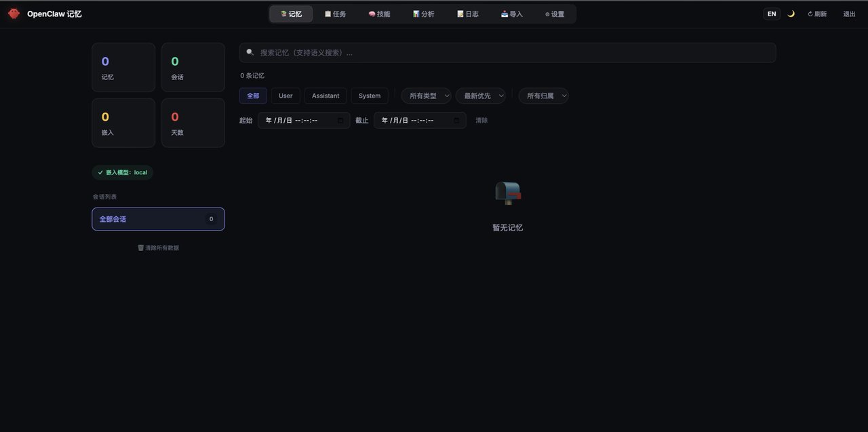Click the 嵌入模型: local status badge
Viewport: 868px width, 432px height.
123,172
